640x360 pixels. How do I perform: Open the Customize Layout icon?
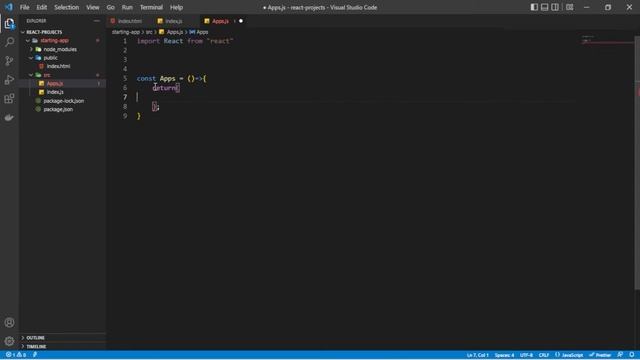tap(570, 7)
